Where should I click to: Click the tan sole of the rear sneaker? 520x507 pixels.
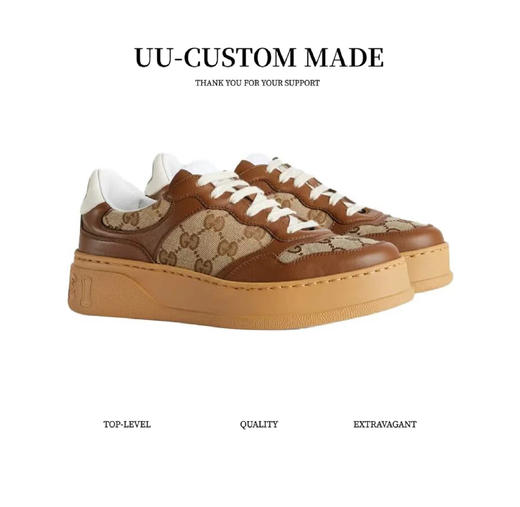tap(428, 268)
